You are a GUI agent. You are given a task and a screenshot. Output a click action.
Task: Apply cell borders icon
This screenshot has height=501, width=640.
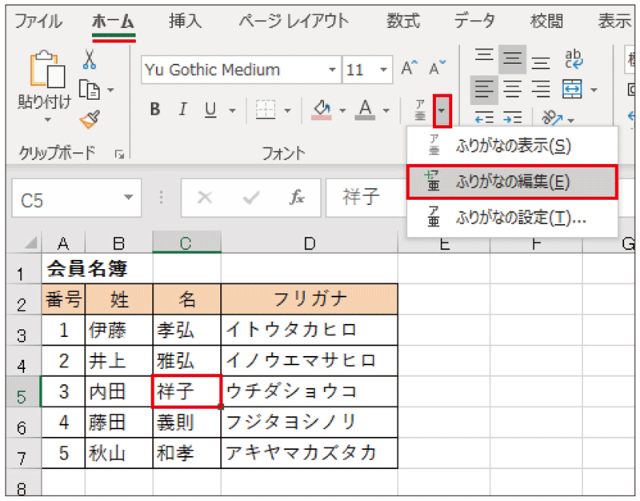[265, 109]
